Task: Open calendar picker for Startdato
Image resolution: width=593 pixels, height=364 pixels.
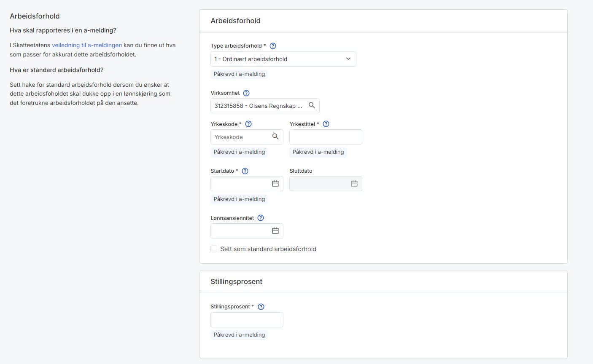Action: click(x=275, y=184)
